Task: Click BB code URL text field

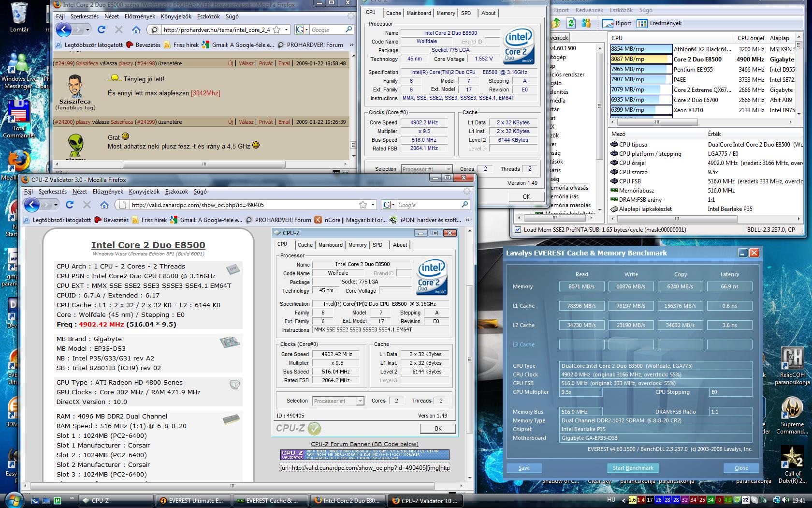Action: 364,467
